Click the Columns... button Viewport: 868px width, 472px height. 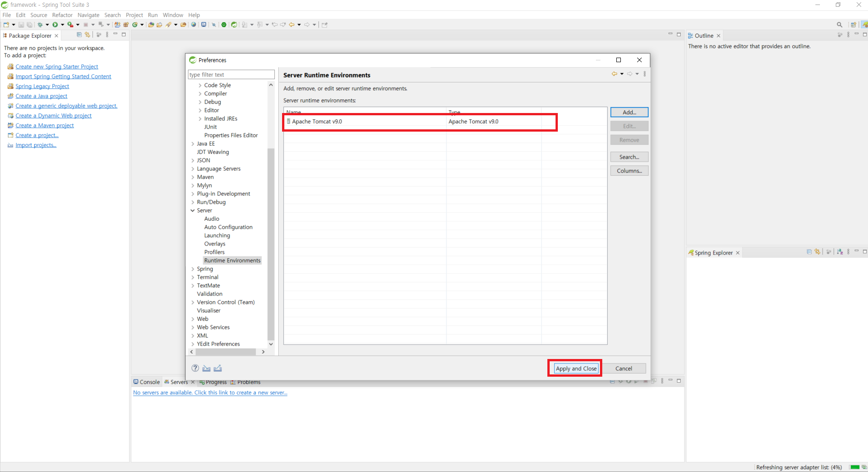point(629,171)
